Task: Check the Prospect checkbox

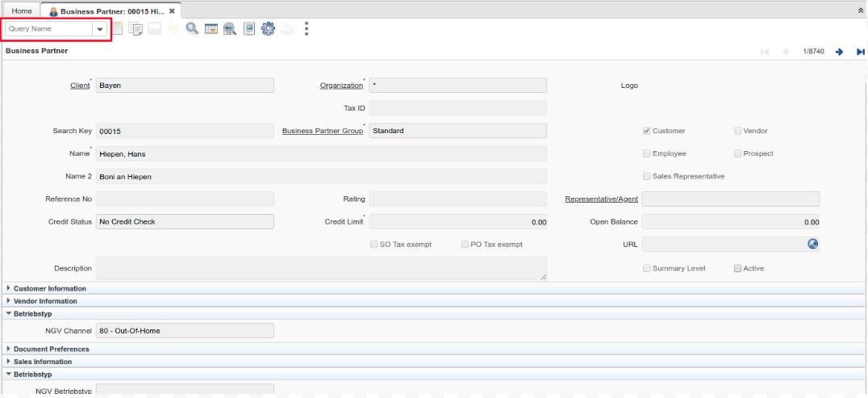Action: coord(737,153)
